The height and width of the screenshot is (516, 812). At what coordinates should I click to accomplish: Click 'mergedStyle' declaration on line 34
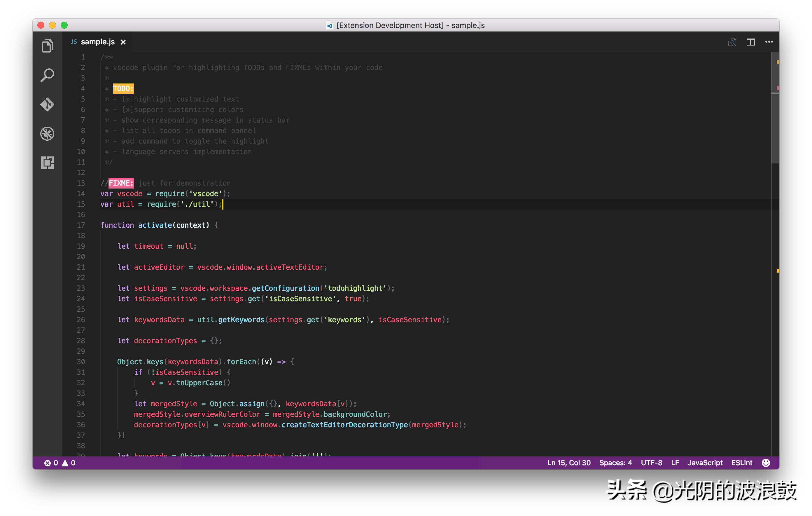174,404
